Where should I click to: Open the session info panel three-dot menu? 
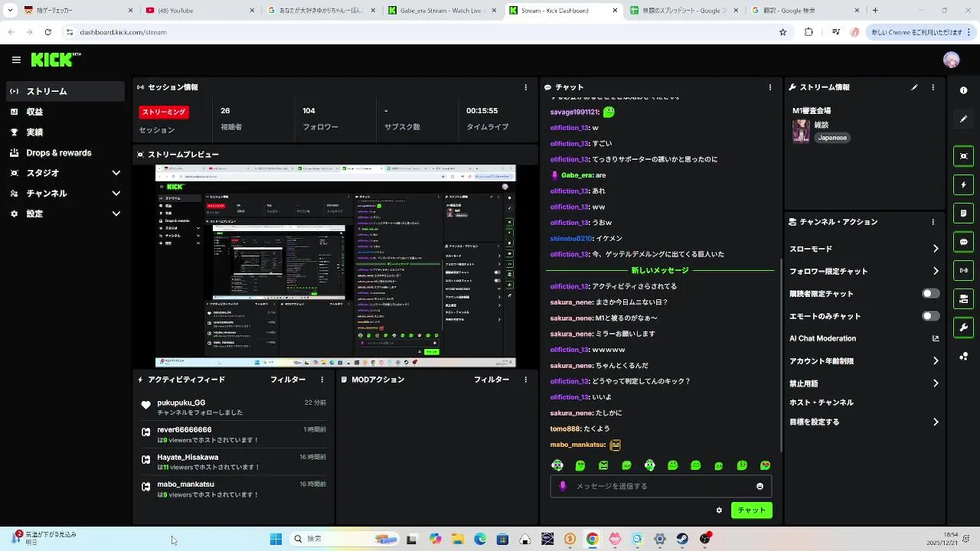click(525, 87)
